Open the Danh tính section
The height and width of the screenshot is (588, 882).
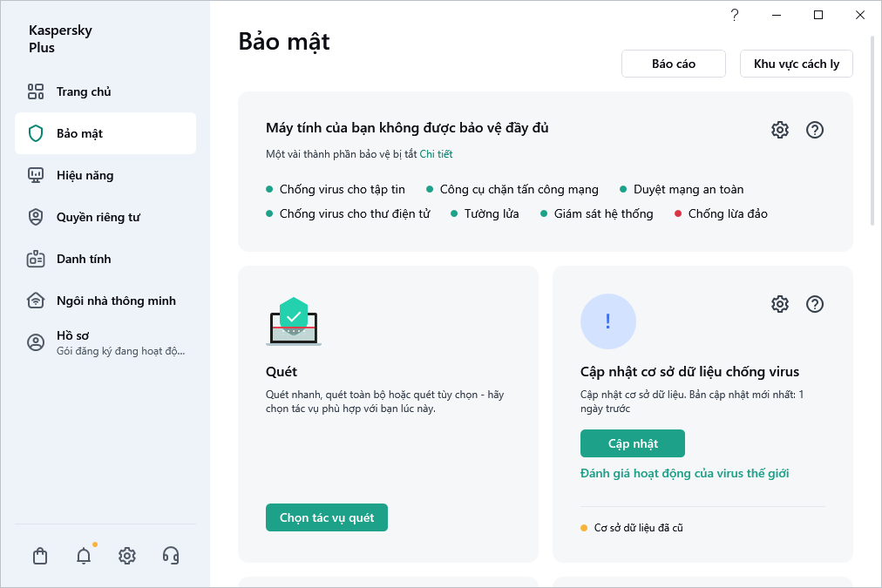pos(81,258)
